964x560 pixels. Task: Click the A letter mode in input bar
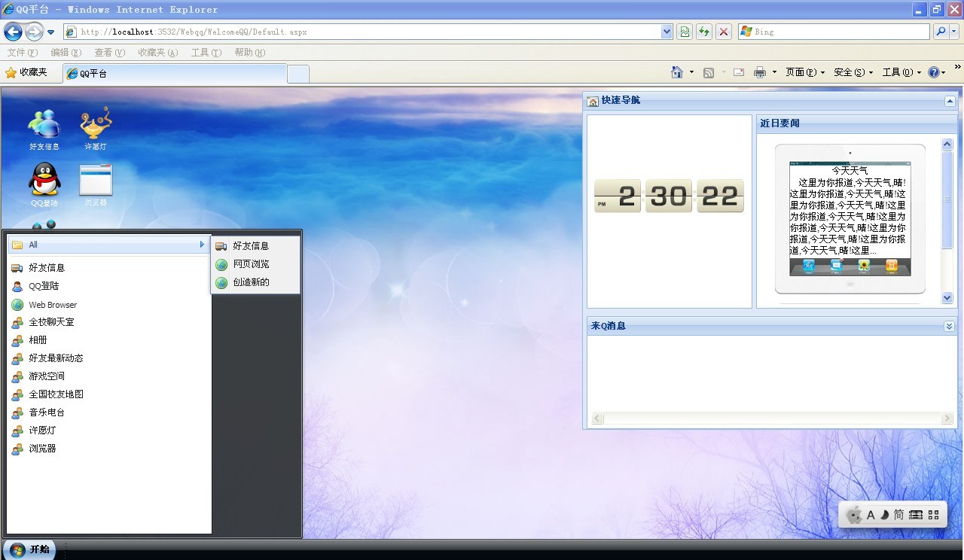click(871, 515)
